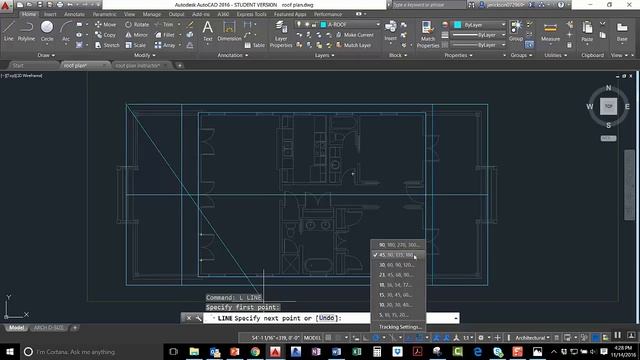Expand the Layers panel
This screenshot has width=640, height=360.
[324, 55]
